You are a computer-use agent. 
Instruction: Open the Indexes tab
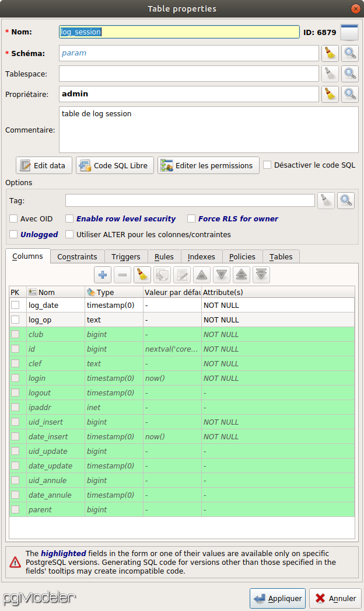click(201, 256)
